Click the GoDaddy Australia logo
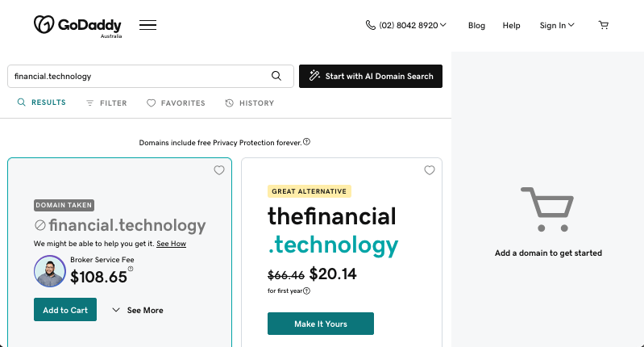The width and height of the screenshot is (644, 347). pos(78,25)
